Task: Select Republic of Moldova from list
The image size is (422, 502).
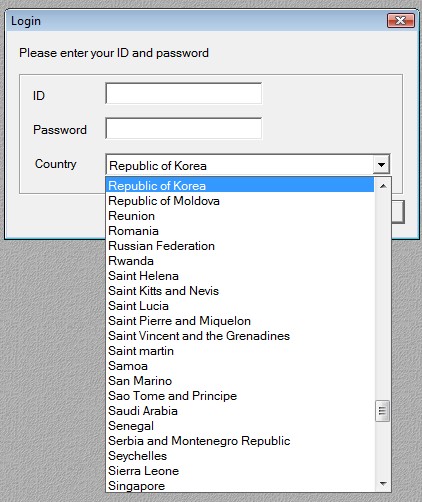Action: point(240,201)
